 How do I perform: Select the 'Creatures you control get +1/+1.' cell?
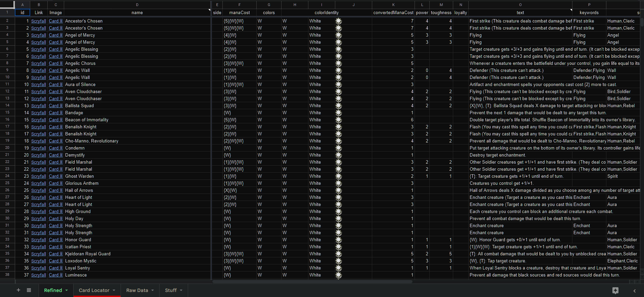click(520, 183)
